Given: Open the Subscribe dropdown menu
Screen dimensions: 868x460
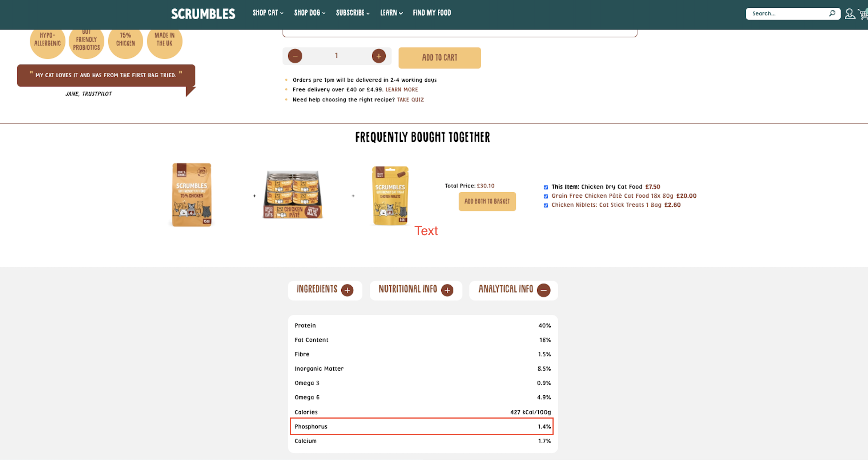Looking at the screenshot, I should 352,13.
